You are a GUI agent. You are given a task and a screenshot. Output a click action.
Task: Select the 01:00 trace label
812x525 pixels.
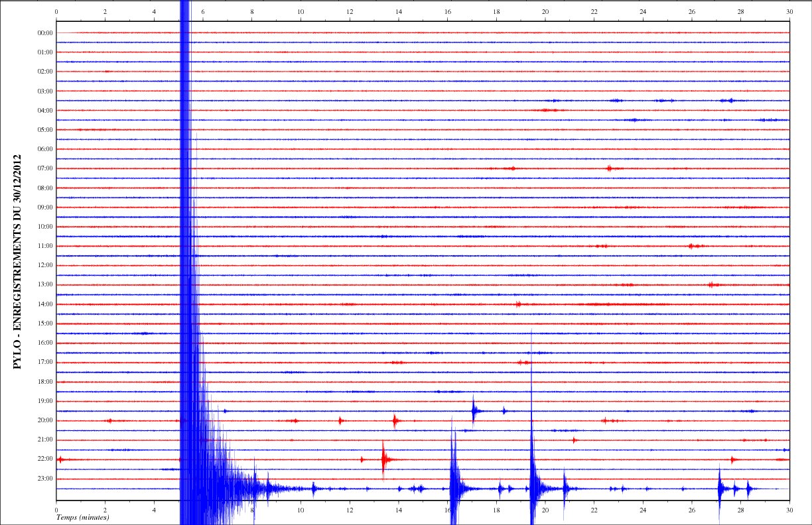[x=45, y=52]
